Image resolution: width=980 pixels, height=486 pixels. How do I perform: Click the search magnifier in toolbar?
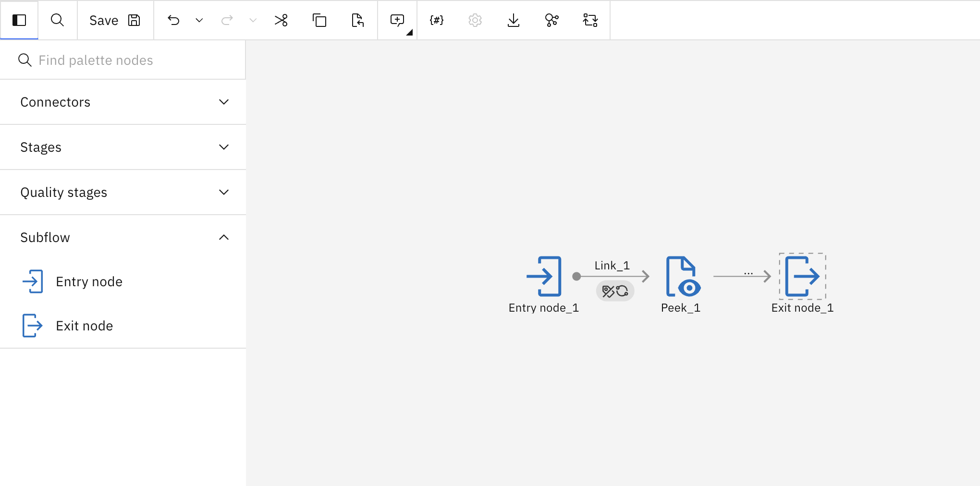(x=58, y=20)
